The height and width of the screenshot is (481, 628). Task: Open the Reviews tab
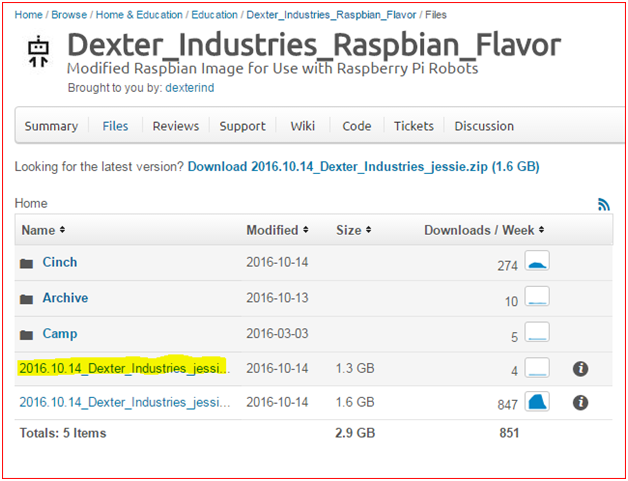tap(176, 126)
